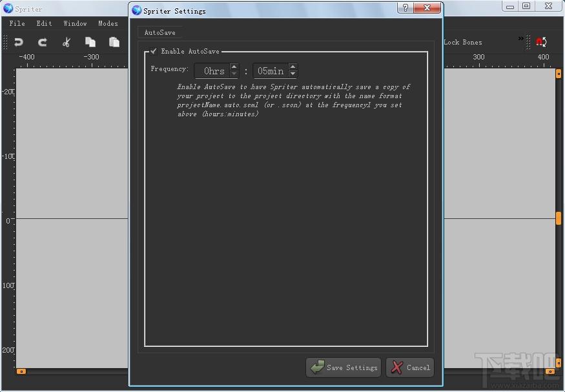
Task: Cancel the Spriter Settings dialog
Action: click(x=410, y=367)
